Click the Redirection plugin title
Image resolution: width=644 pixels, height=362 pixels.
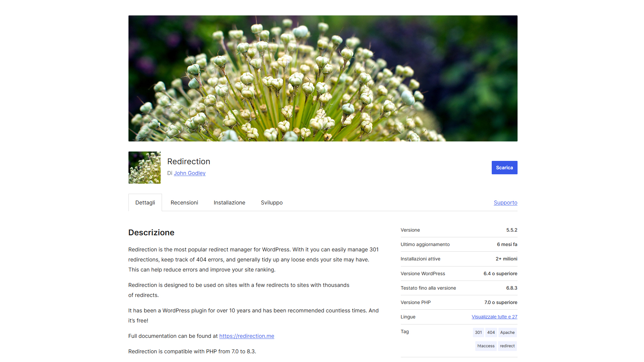[x=189, y=162]
